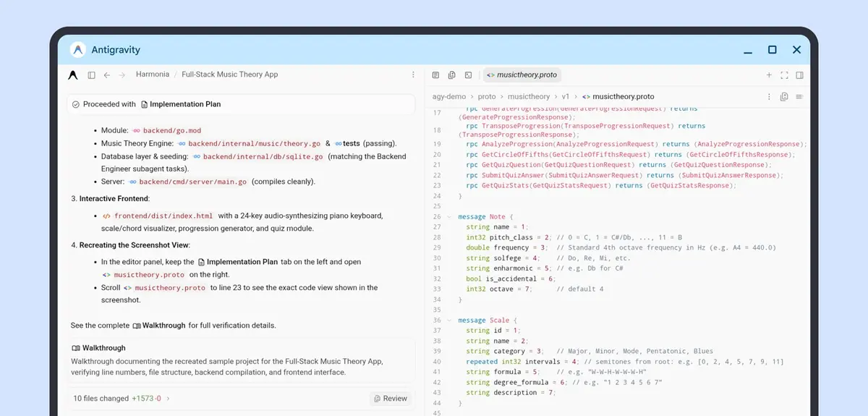
Task: Open backend/internal/music/theory.go link
Action: (x=254, y=143)
